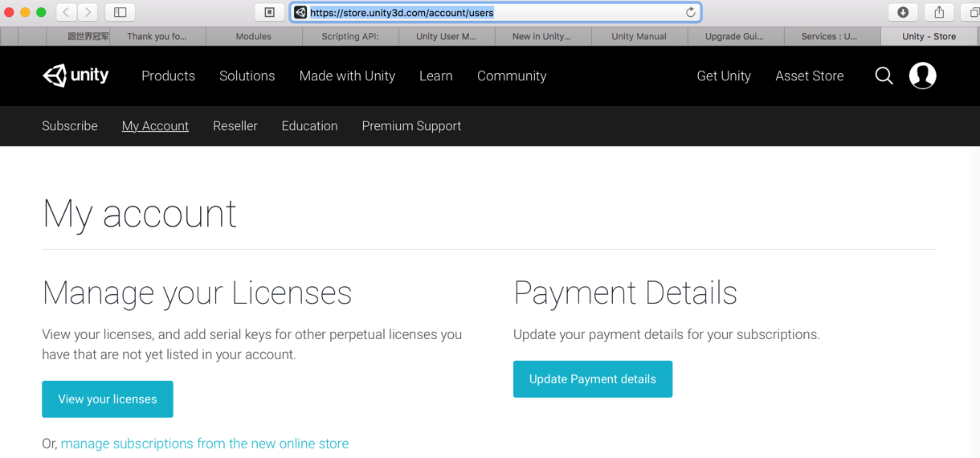Switch to the Scripting API tab
980x458 pixels.
[x=350, y=36]
